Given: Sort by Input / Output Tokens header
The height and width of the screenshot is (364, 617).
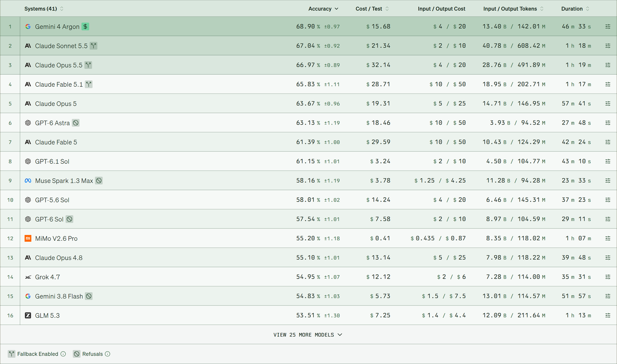Looking at the screenshot, I should pos(513,9).
